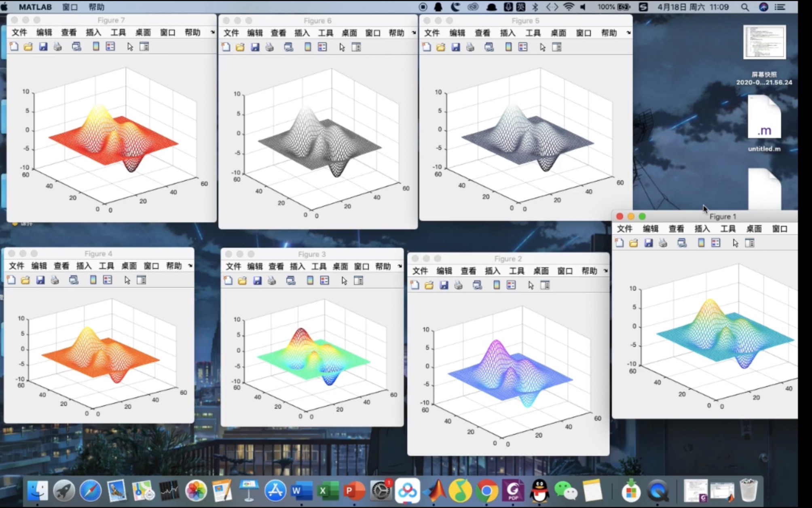Screen dimensions: 812x508
Task: Click 帮助 in the top macOS menu bar
Action: pos(96,7)
